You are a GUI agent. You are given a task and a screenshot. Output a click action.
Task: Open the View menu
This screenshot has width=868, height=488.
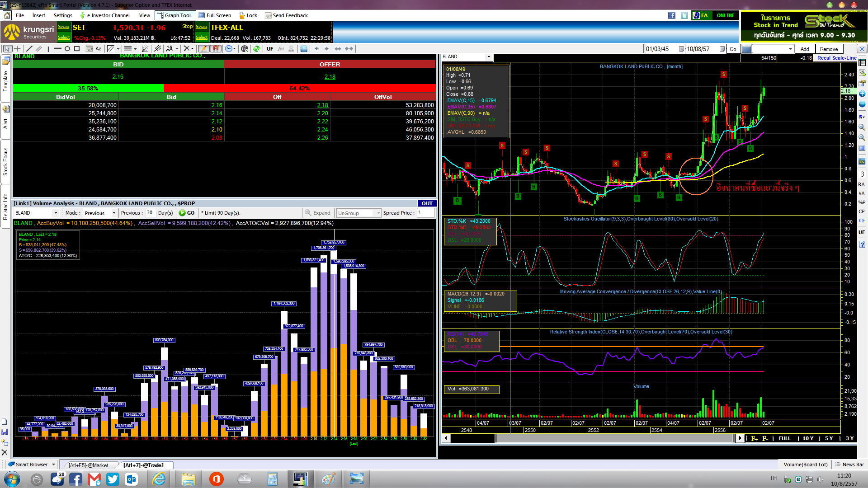click(x=145, y=15)
